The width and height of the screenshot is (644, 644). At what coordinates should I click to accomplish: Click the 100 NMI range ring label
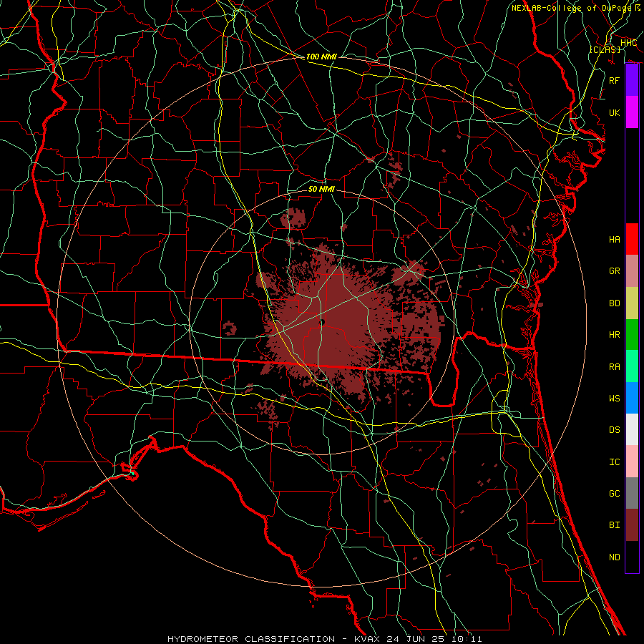click(321, 57)
